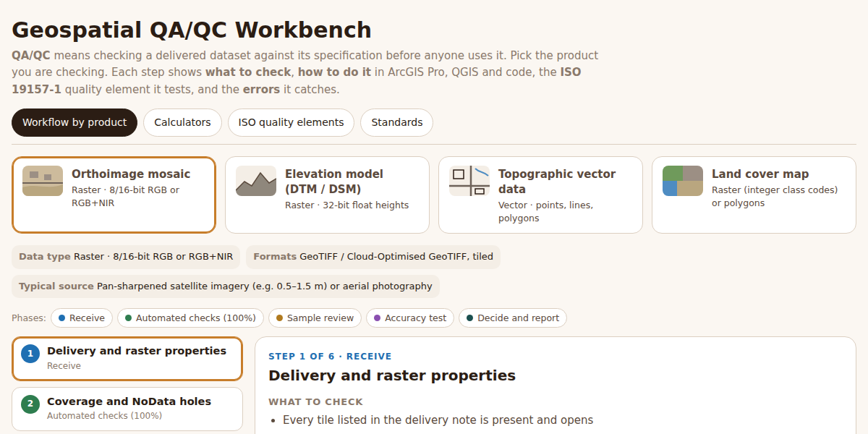Click the Land cover colored tiles icon
This screenshot has width=868, height=434.
click(683, 181)
